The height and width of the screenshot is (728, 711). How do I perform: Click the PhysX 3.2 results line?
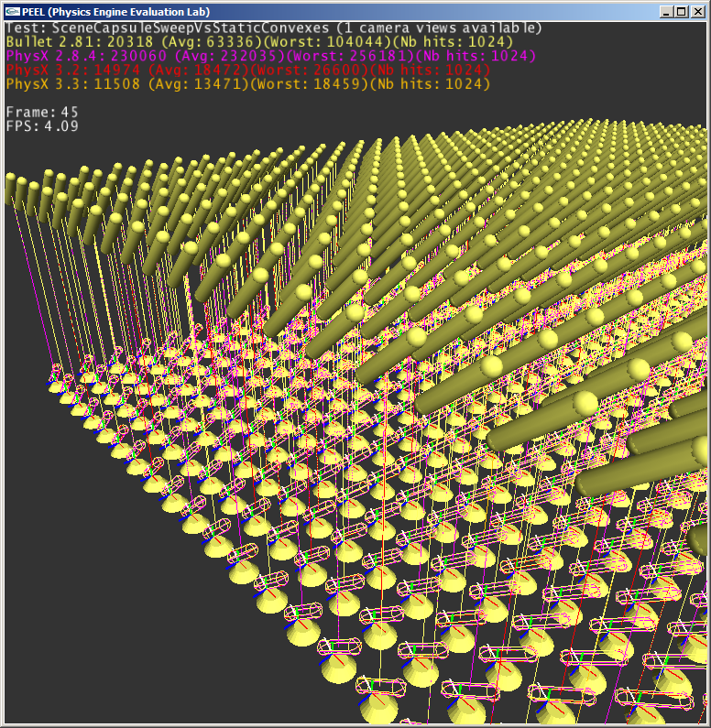click(248, 71)
